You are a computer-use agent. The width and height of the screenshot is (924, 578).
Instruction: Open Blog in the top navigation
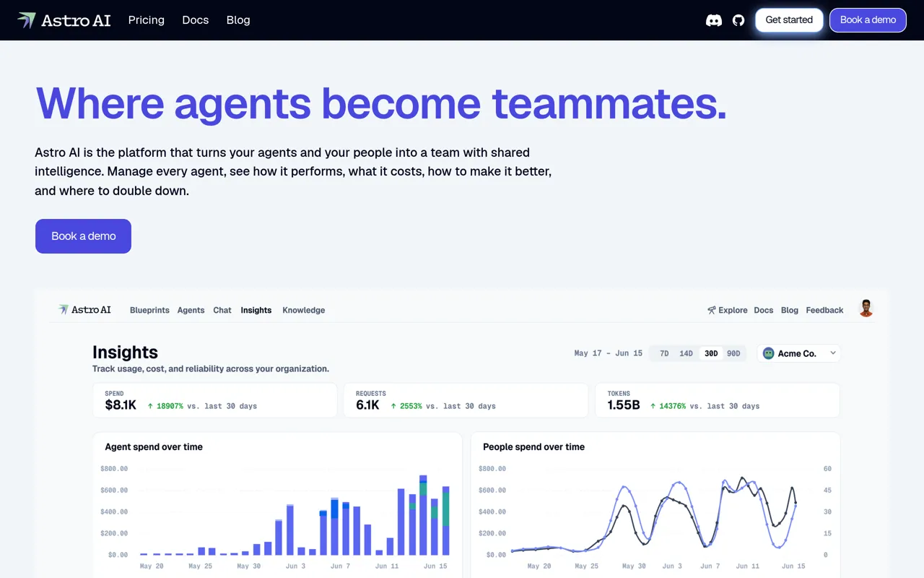point(238,20)
